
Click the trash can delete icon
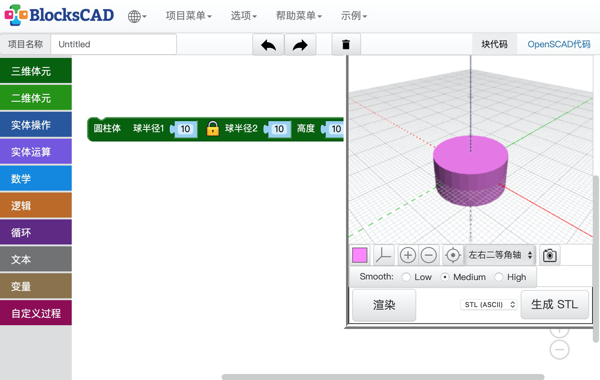(x=346, y=45)
